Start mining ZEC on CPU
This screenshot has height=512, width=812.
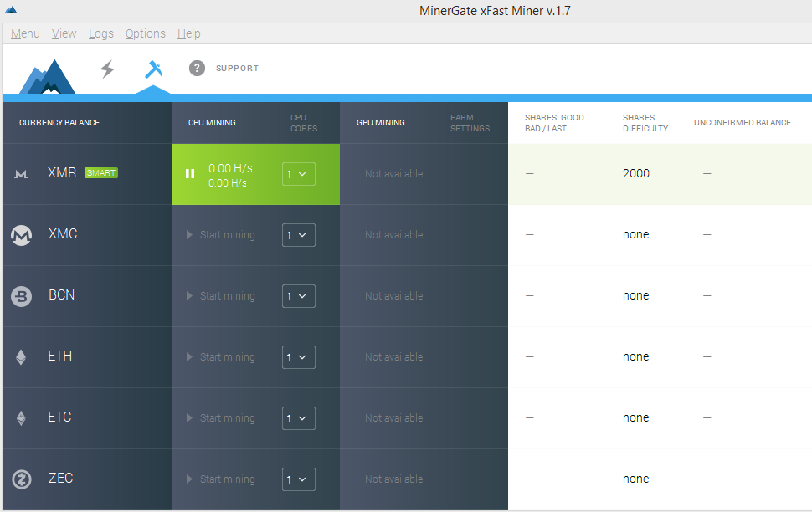tap(221, 479)
